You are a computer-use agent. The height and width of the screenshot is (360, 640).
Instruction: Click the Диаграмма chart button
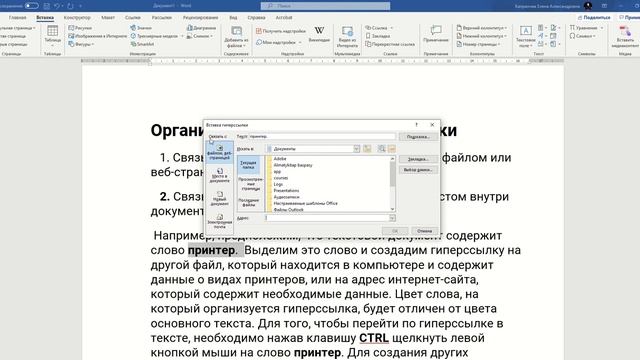coord(201,28)
